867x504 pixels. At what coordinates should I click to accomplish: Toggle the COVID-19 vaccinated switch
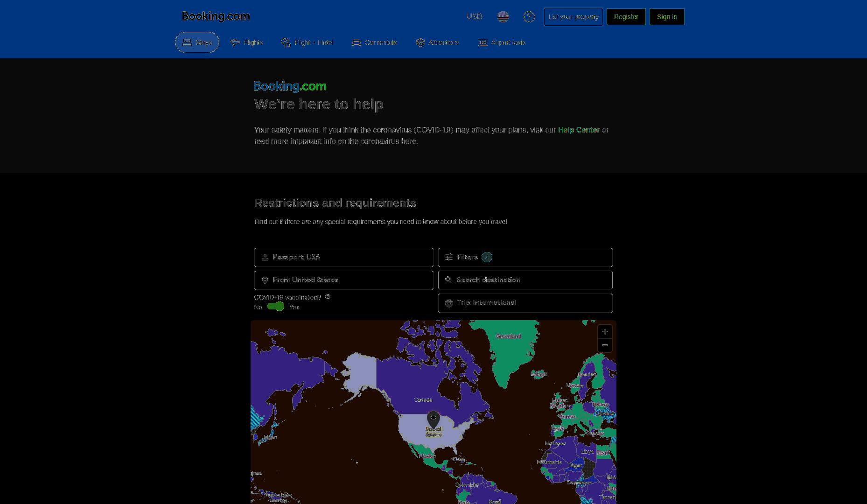276,307
